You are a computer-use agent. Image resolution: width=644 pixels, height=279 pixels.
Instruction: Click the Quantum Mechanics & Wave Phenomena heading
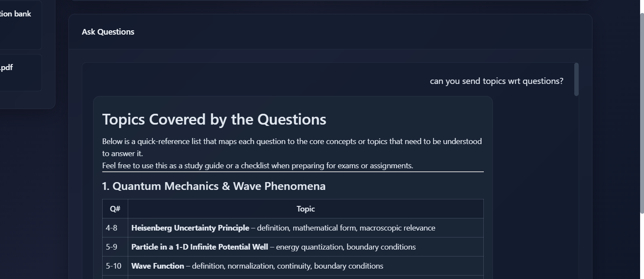click(x=214, y=186)
